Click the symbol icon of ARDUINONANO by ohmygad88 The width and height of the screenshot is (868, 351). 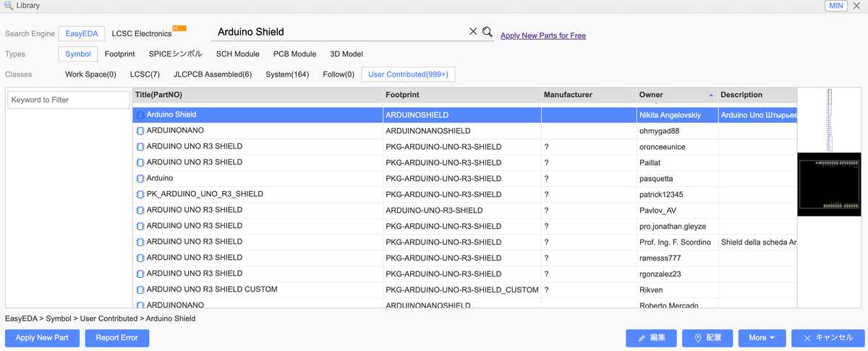[140, 131]
